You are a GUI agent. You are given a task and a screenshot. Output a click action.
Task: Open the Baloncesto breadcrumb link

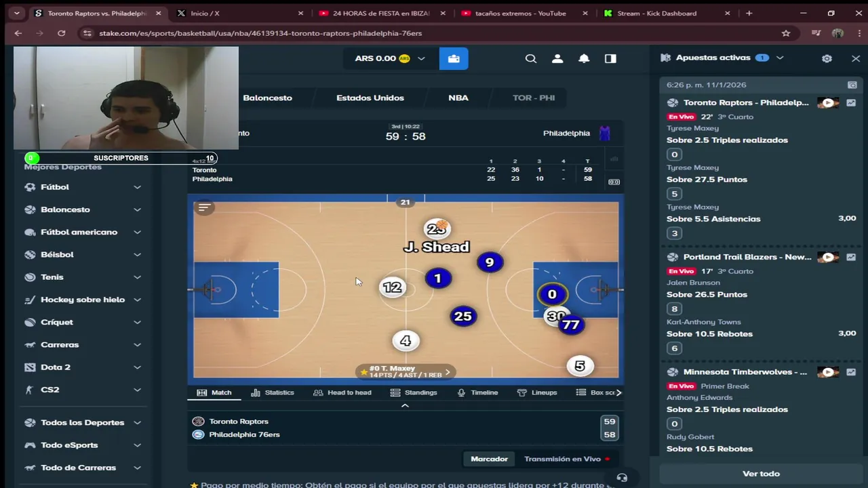[x=267, y=98]
